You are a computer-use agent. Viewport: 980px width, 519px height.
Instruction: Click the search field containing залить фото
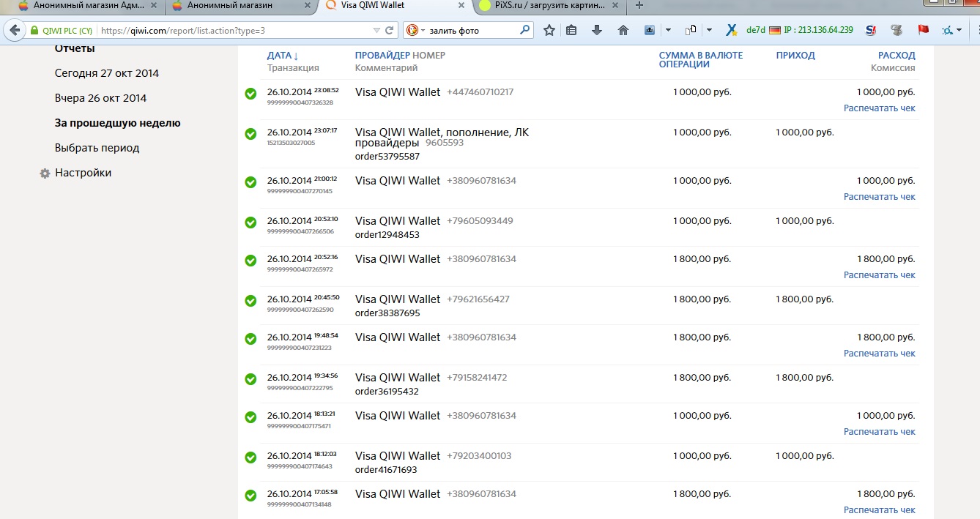(472, 31)
